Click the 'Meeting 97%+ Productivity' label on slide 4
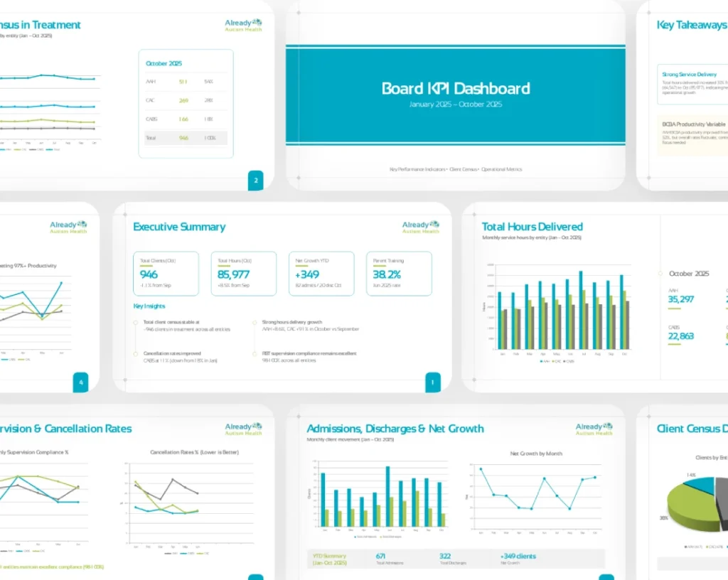This screenshot has height=580, width=728. [x=28, y=266]
